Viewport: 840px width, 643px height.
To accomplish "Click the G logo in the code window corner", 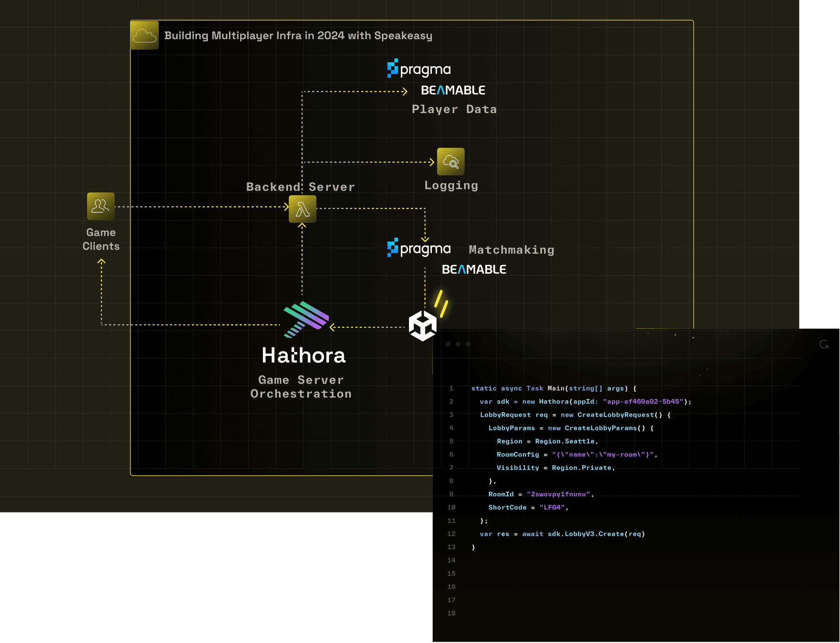I will pyautogui.click(x=825, y=345).
